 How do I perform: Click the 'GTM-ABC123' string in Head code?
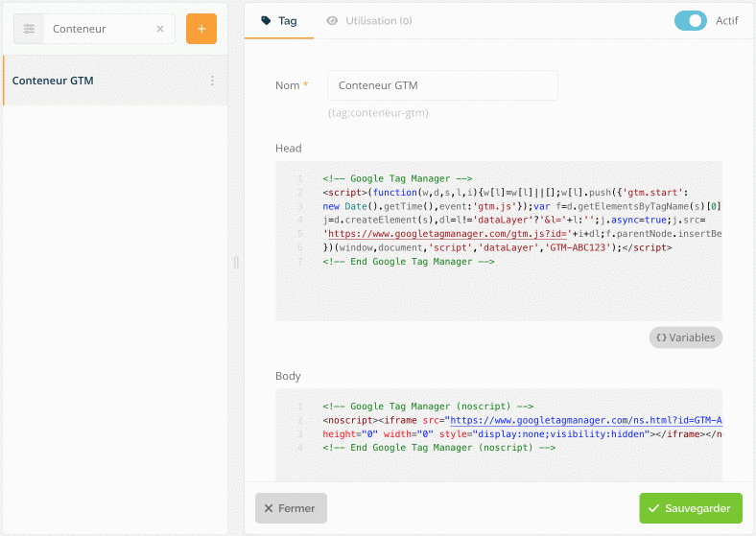click(x=578, y=247)
